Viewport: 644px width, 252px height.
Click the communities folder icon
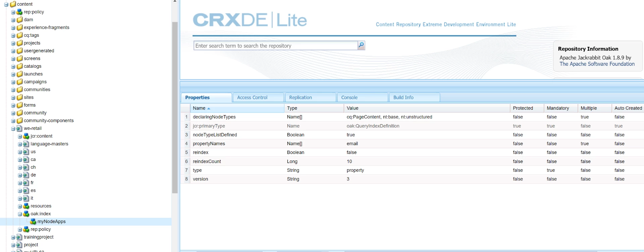click(x=20, y=89)
